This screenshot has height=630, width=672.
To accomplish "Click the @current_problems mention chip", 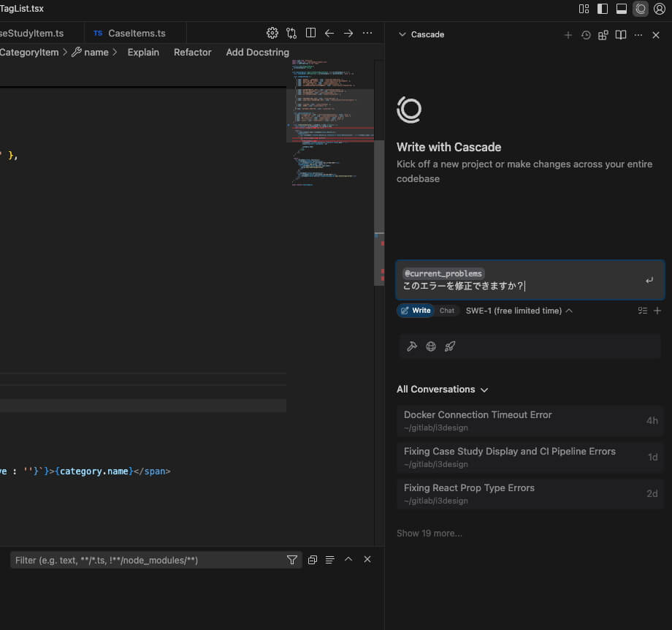I will (443, 273).
